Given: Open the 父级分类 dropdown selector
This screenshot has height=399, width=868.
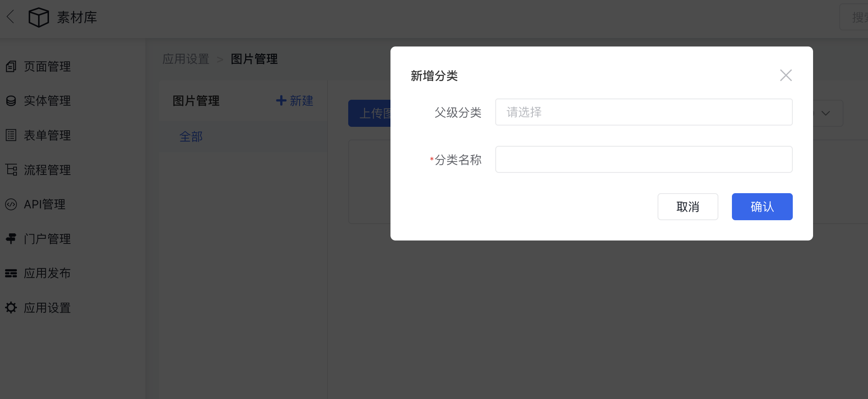Looking at the screenshot, I should click(x=644, y=112).
